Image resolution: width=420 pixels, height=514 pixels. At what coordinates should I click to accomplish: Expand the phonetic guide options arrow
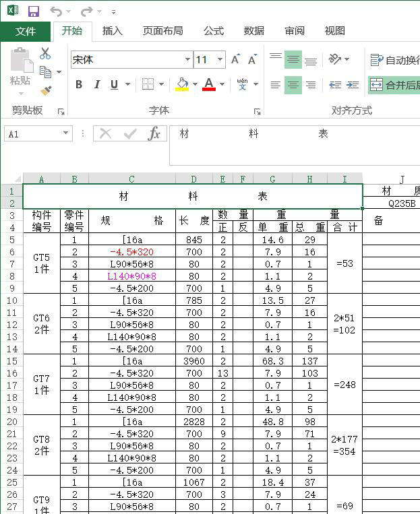point(256,85)
